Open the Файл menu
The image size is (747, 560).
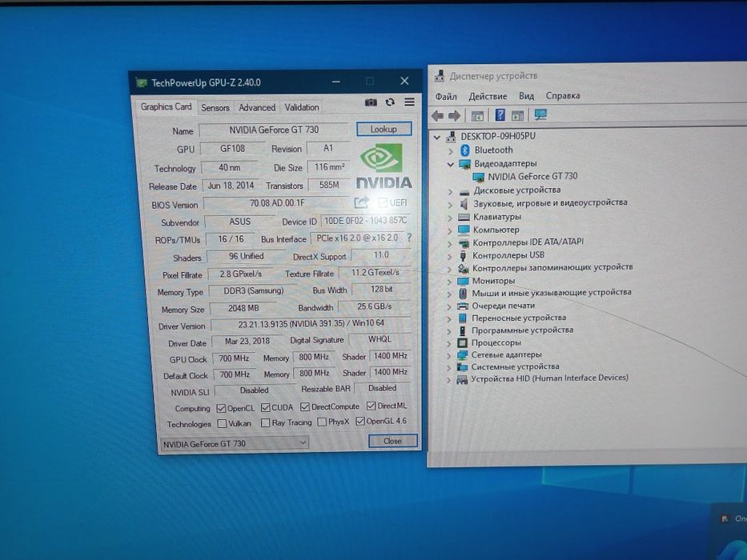coord(446,97)
